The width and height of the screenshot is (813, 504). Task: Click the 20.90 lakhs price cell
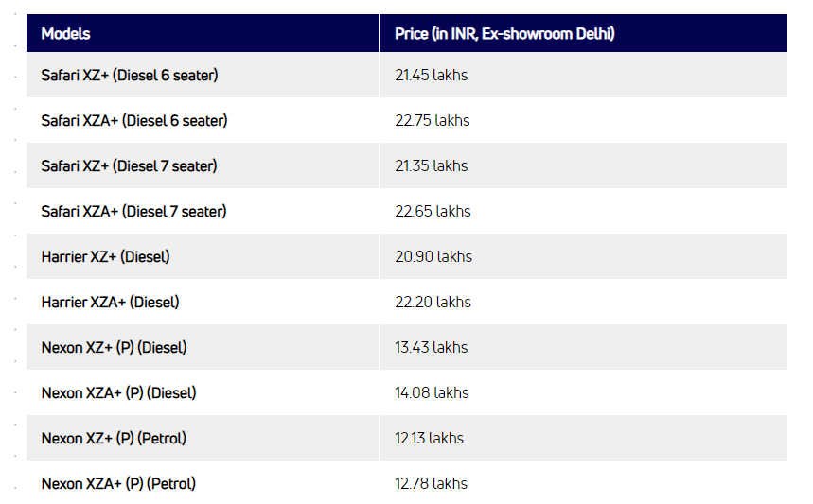coord(433,256)
